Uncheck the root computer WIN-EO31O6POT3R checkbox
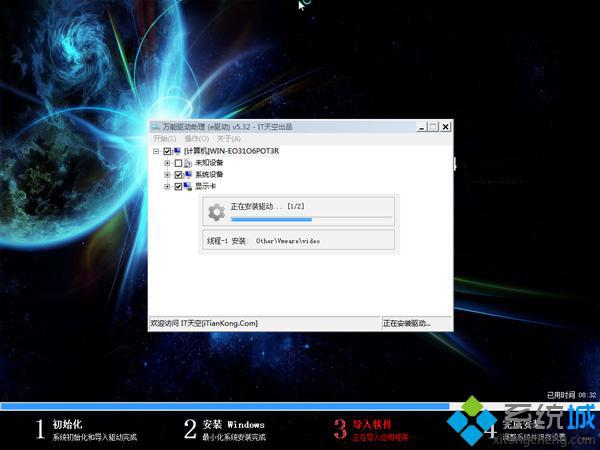600x450 pixels. coord(167,150)
